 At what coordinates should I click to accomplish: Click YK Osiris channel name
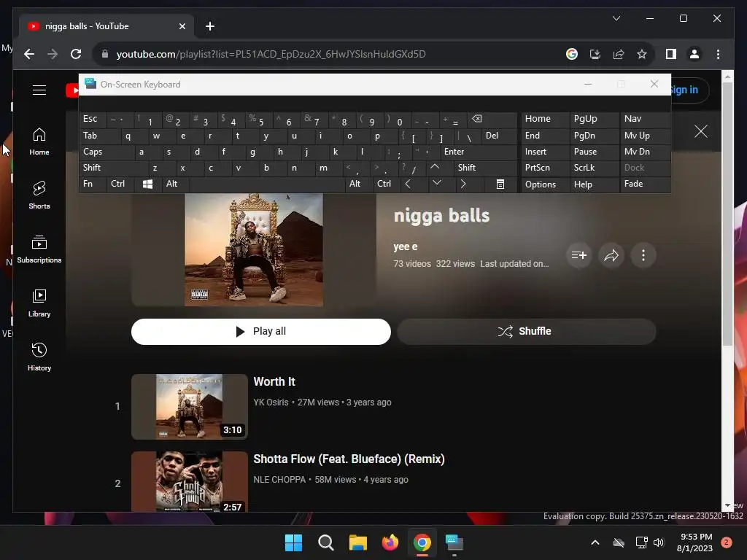[x=271, y=402]
